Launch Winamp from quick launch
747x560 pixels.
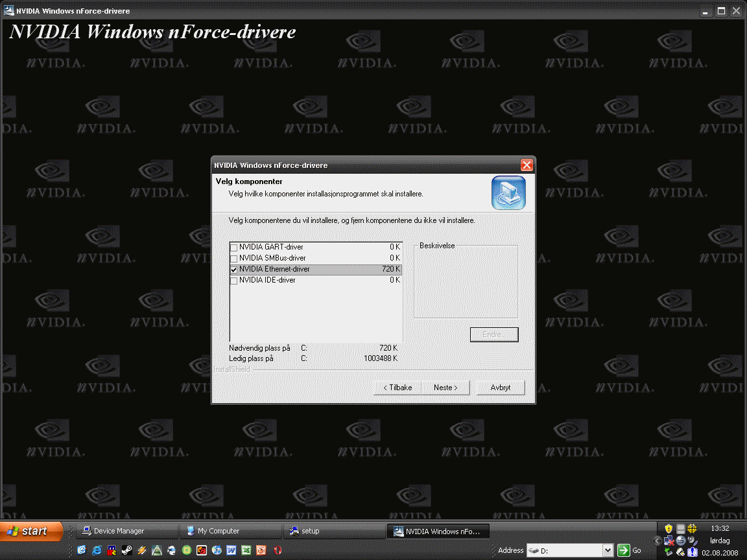(x=141, y=550)
